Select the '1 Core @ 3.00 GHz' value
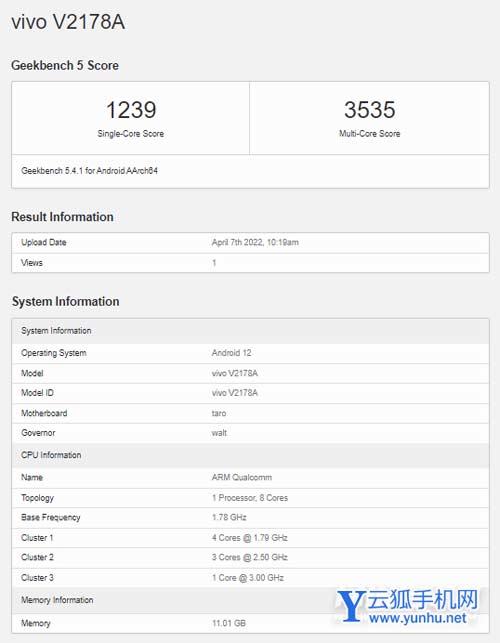This screenshot has height=643, width=500. coord(248,578)
